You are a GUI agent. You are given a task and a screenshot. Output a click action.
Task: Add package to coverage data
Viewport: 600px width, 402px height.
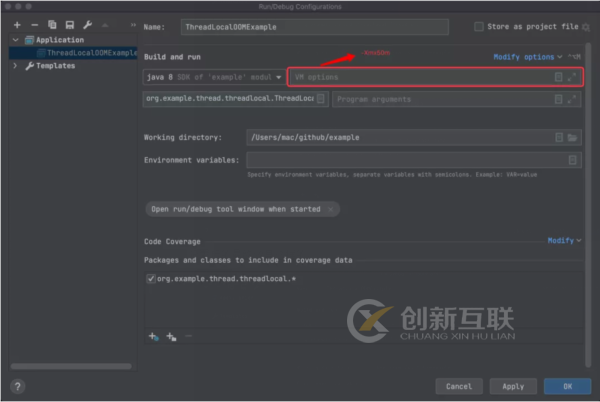pos(171,337)
